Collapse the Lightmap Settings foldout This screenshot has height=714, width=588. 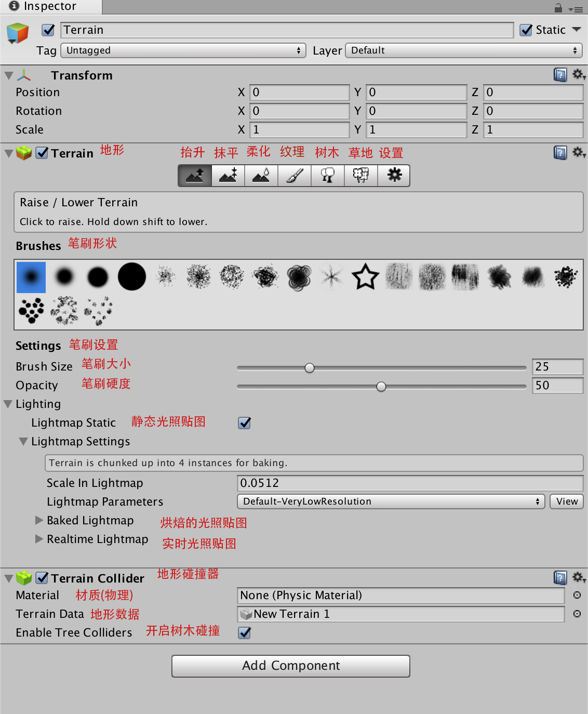pos(23,441)
